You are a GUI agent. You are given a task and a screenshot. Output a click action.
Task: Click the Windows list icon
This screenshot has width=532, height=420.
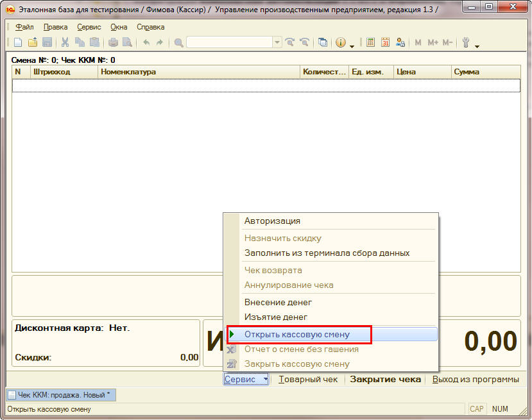[323, 42]
